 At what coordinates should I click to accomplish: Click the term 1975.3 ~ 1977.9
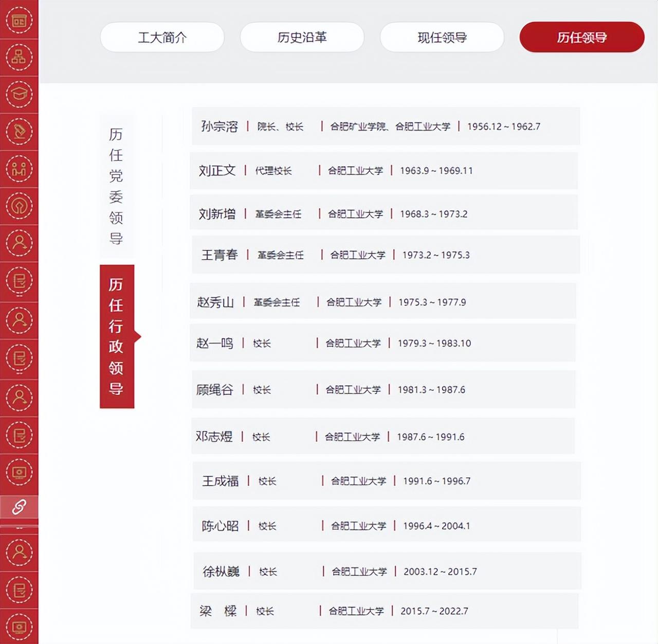point(432,302)
